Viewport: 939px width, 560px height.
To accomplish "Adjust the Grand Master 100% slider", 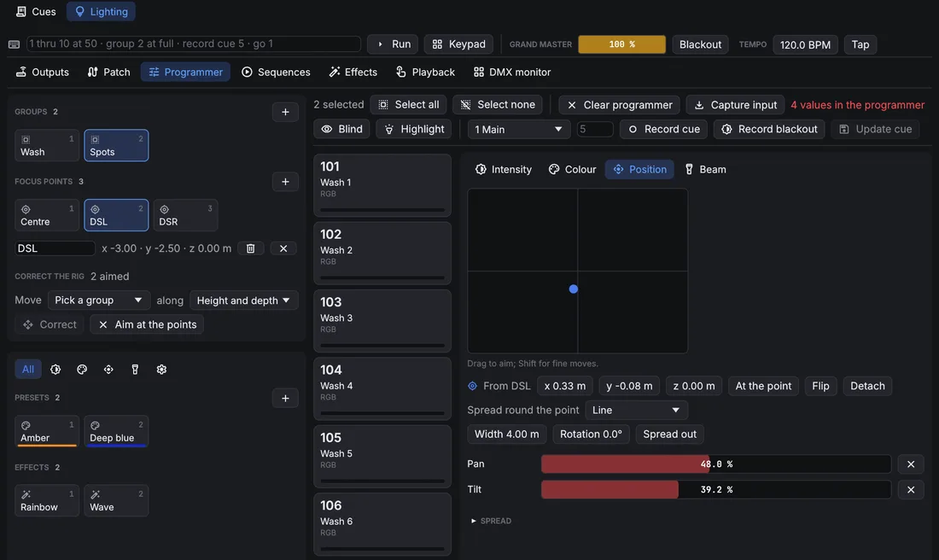I will click(x=621, y=44).
